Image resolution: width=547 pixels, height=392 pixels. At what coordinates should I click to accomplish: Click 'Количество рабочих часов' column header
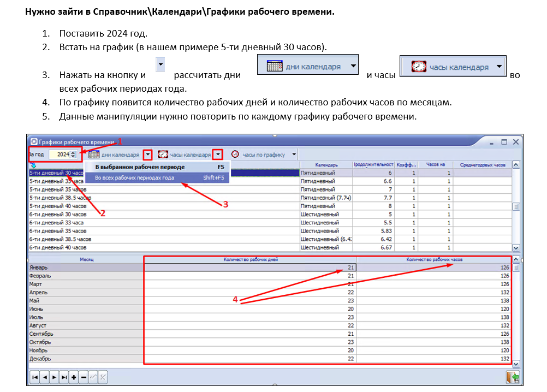click(434, 259)
